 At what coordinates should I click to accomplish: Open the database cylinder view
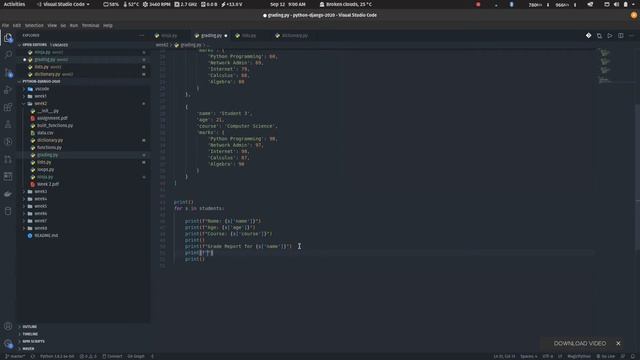click(x=8, y=211)
